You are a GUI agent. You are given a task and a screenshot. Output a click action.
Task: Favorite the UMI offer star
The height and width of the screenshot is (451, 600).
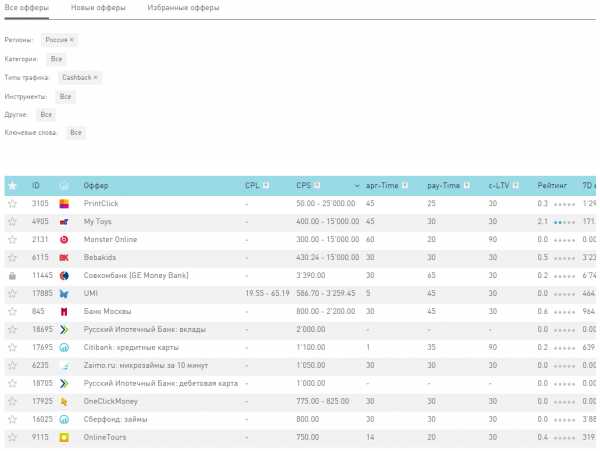click(12, 293)
